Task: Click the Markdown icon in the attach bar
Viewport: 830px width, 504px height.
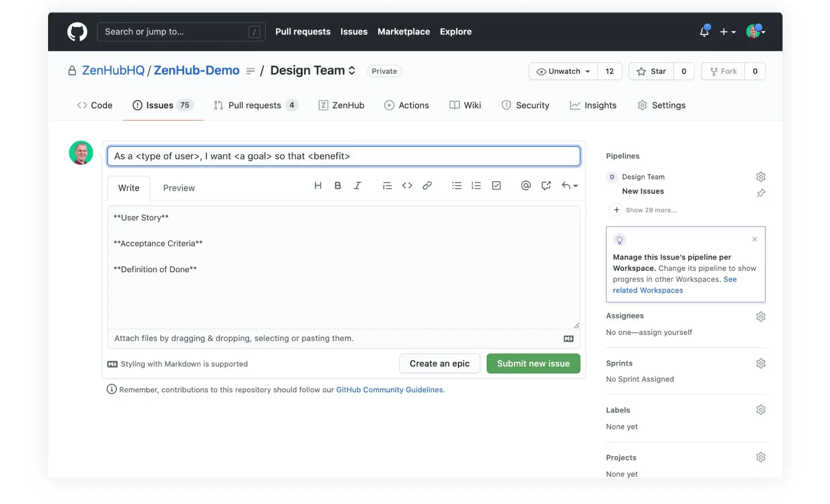Action: 569,339
